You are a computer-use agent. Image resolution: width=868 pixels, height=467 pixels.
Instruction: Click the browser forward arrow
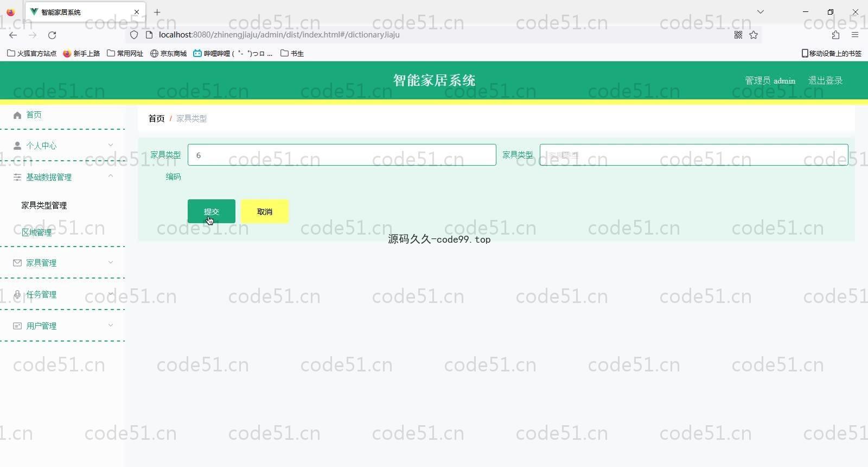(33, 35)
